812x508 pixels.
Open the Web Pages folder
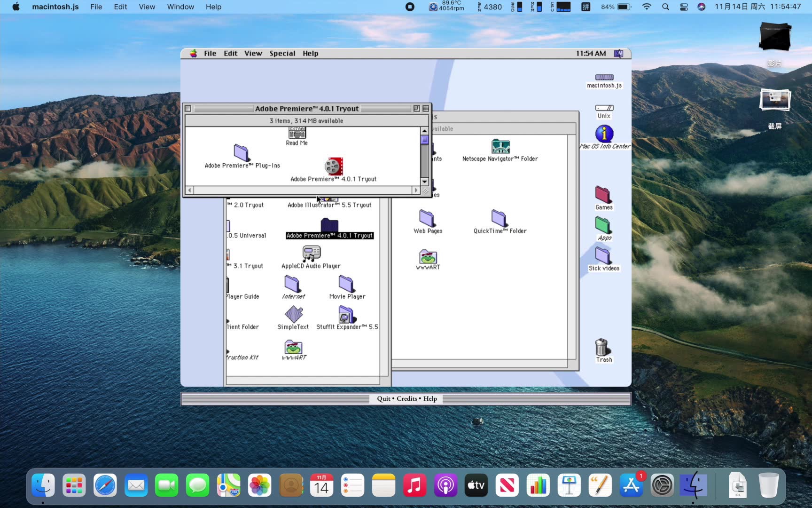click(427, 218)
